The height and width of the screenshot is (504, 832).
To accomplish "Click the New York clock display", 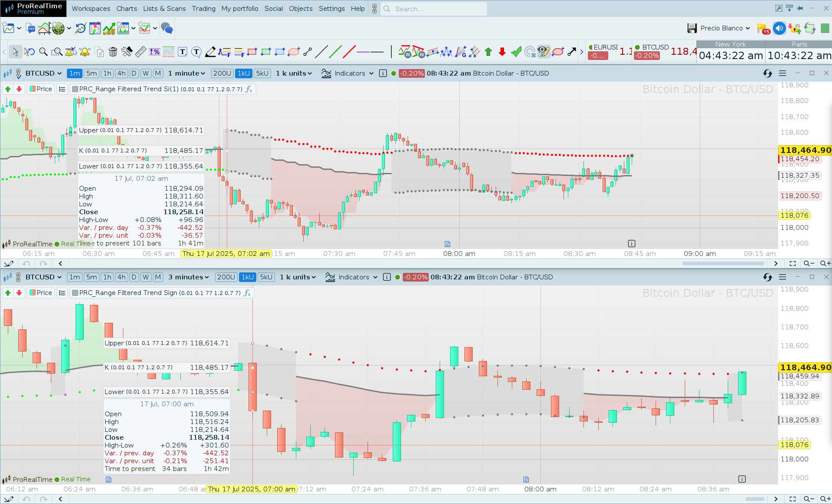I will coord(731,52).
